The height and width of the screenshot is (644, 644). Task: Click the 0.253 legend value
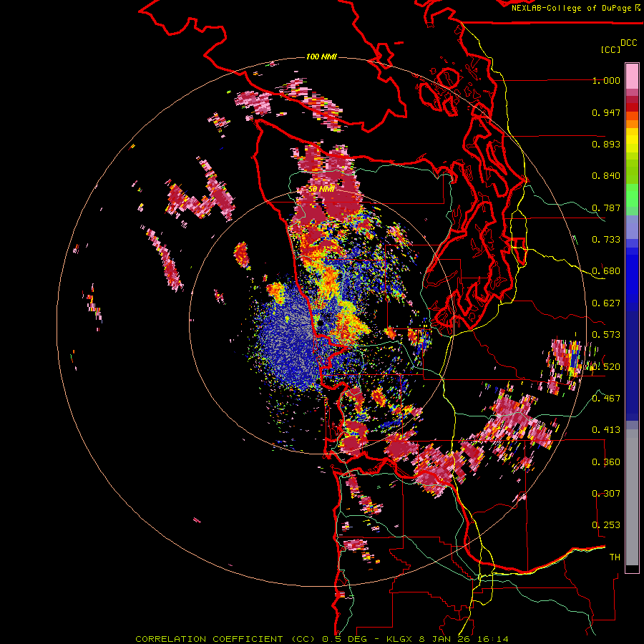606,525
